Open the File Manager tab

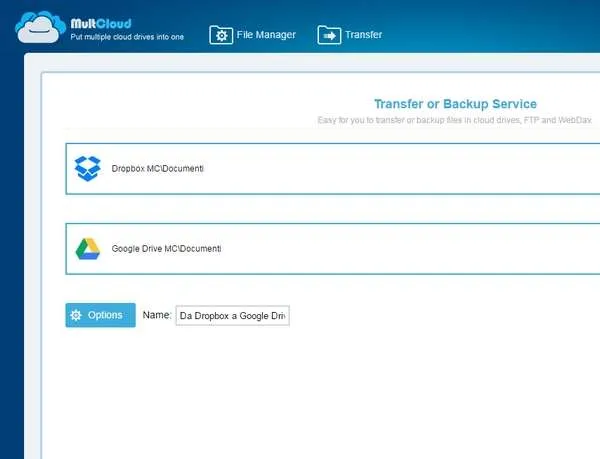click(x=253, y=35)
